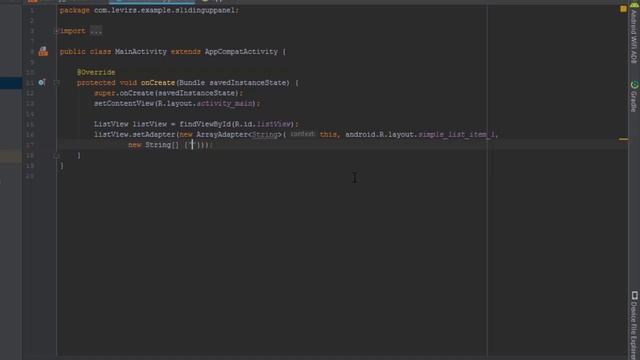Click 'activity_main' layout reference
The image size is (640, 360).
[224, 103]
